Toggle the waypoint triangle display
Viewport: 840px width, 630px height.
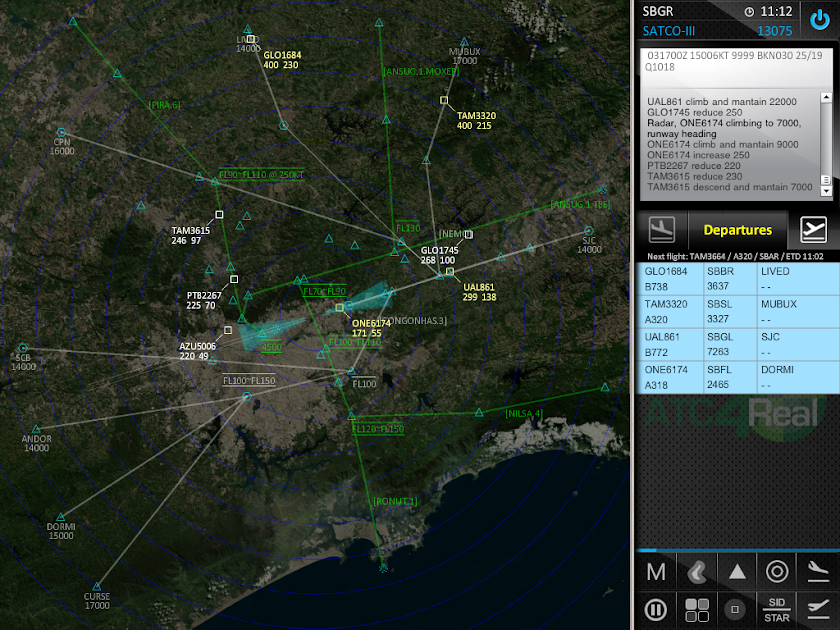pos(737,572)
